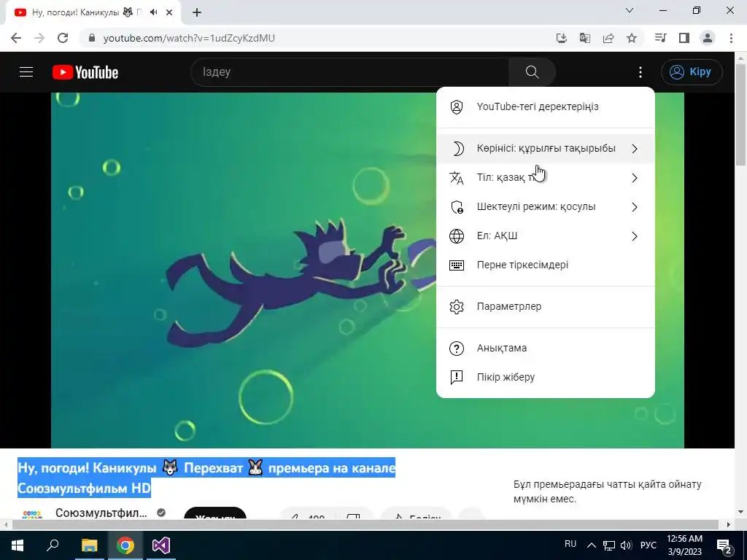Click the restricted mode shield icon

(x=457, y=207)
